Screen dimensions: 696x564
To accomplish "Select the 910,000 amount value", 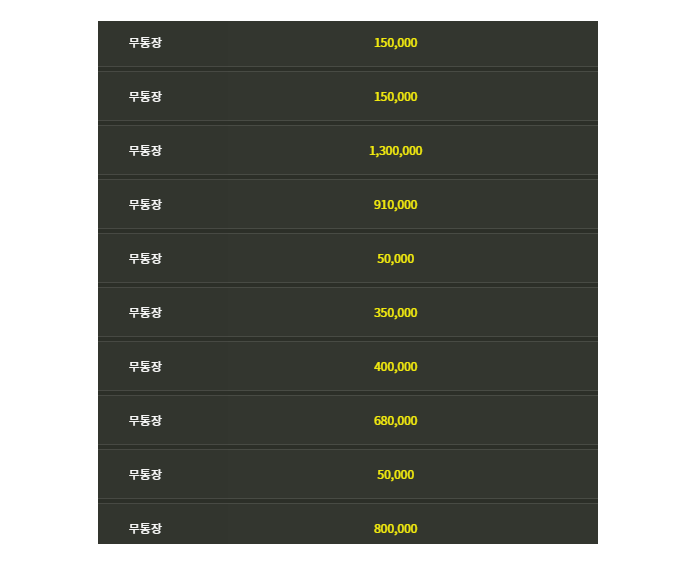I will coord(395,205).
